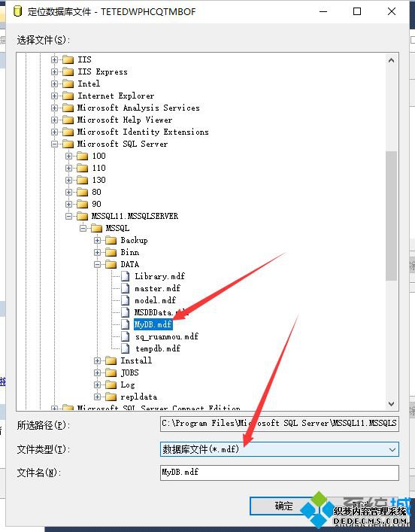Collapse the MSSQL11.MSSQLSERVER node

click(69, 217)
